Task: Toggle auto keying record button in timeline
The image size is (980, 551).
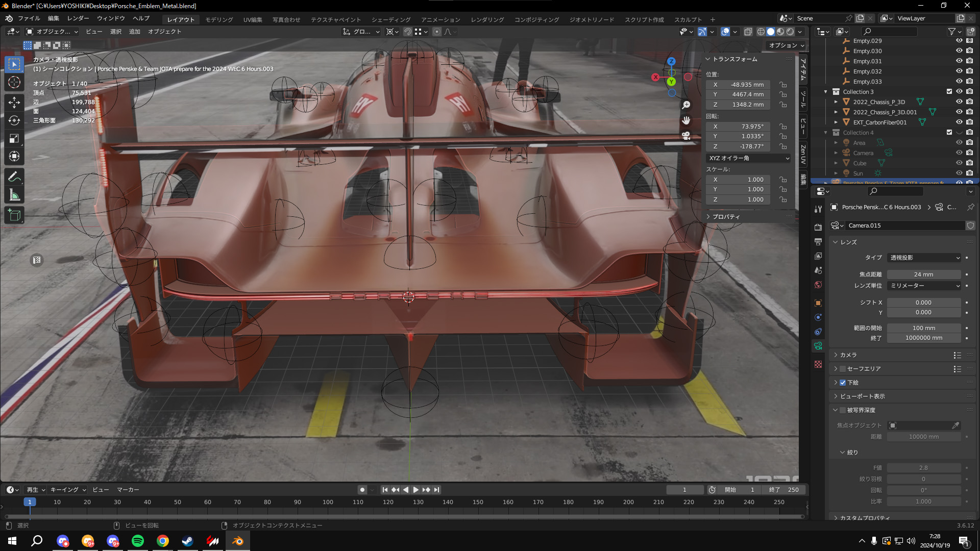Action: 362,490
